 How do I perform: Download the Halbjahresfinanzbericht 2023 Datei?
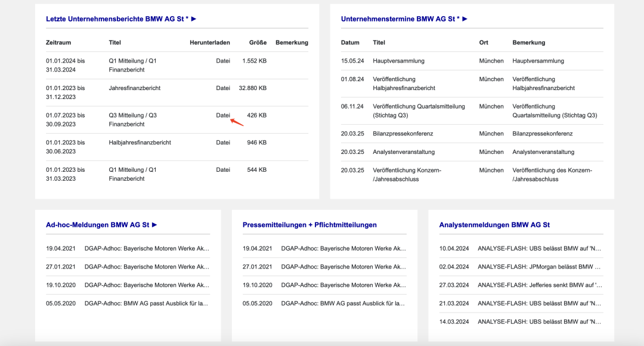click(223, 143)
